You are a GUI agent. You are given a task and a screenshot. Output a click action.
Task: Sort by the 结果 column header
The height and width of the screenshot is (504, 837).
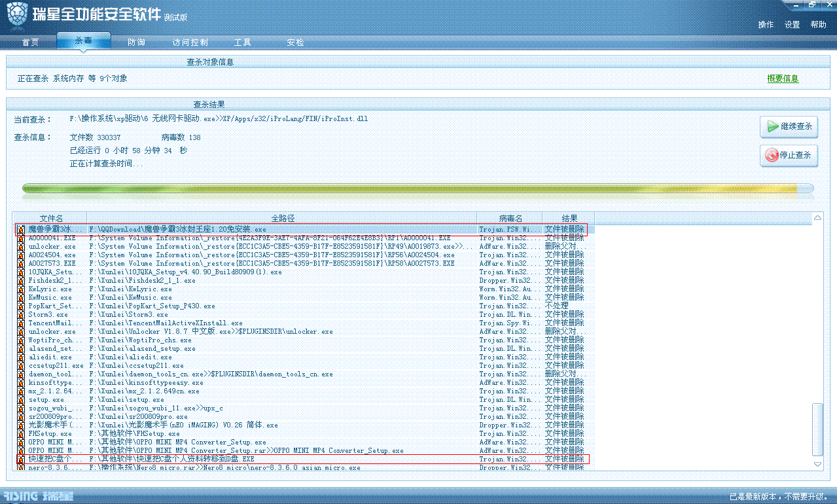pos(569,217)
